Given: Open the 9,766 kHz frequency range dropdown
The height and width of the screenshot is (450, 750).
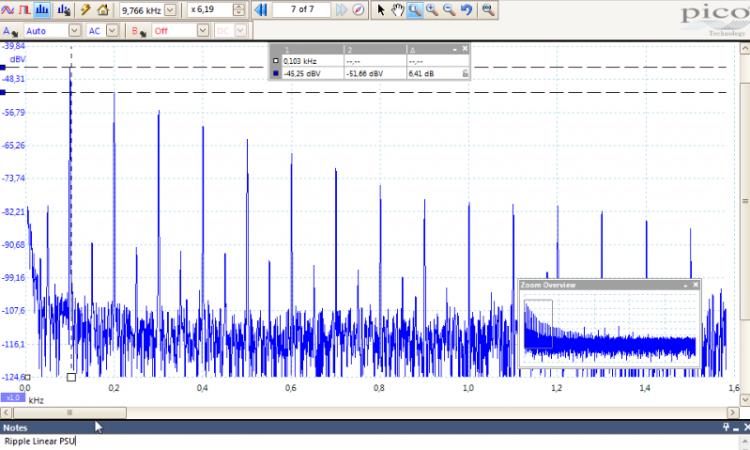Looking at the screenshot, I should (x=170, y=10).
